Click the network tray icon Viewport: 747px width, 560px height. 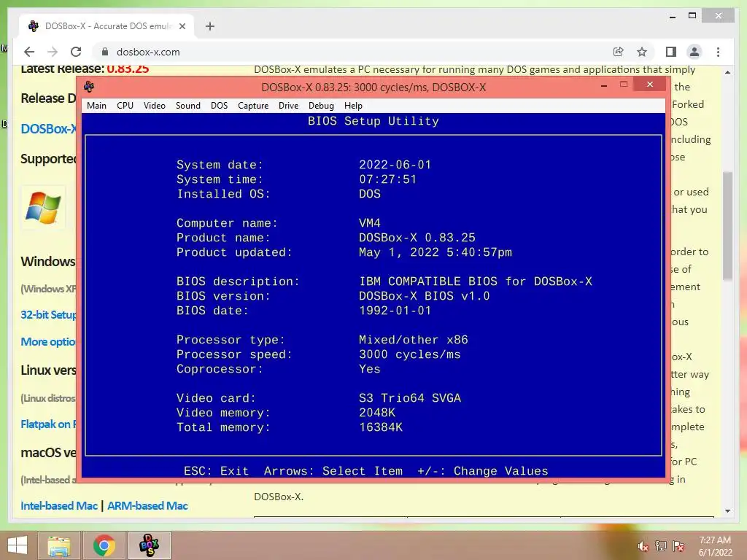point(660,546)
